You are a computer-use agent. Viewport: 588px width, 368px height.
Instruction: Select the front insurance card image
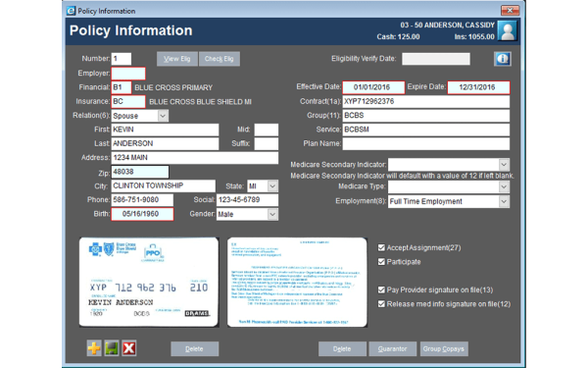coord(149,282)
